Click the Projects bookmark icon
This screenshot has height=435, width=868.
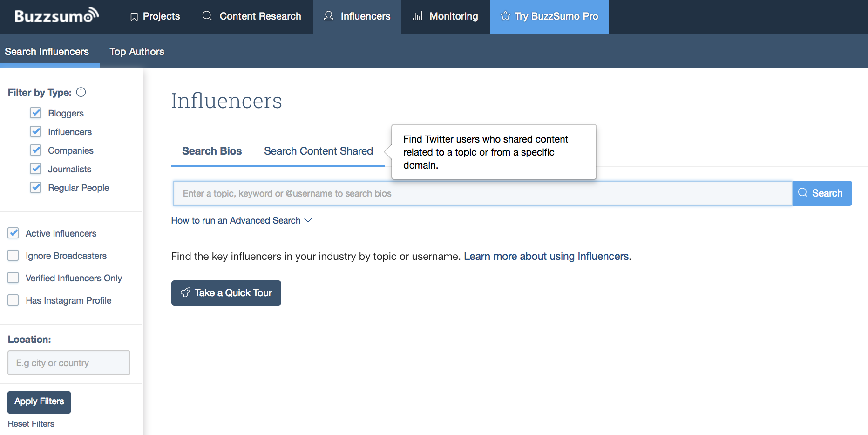(134, 17)
